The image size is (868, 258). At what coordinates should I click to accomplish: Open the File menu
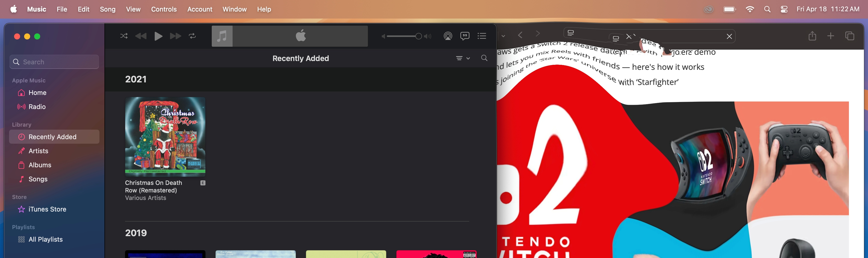(62, 9)
